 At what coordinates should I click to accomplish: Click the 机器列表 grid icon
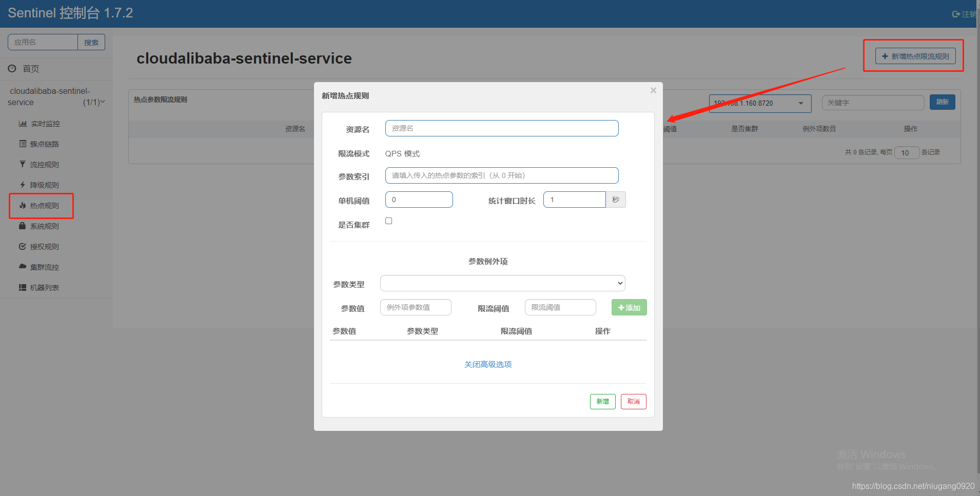coord(23,288)
